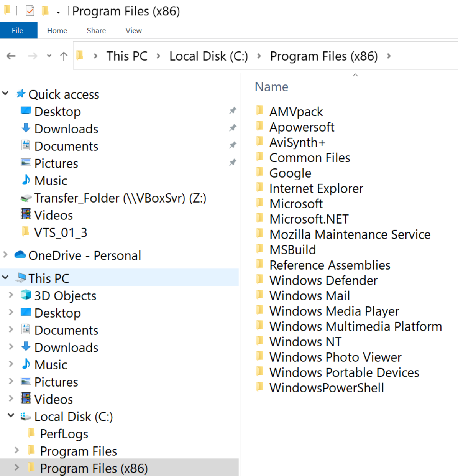Screen dimensions: 458x476
Task: Expand the 3D Objects node
Action: pos(11,295)
